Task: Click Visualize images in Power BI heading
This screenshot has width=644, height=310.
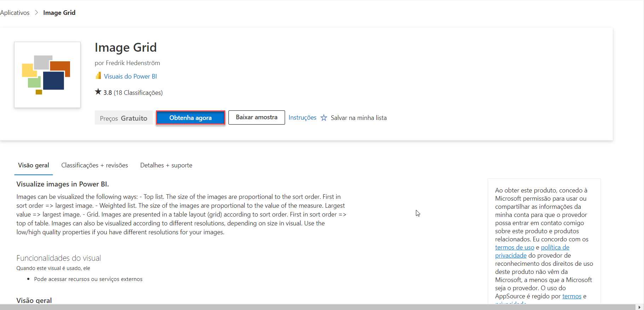Action: point(63,184)
